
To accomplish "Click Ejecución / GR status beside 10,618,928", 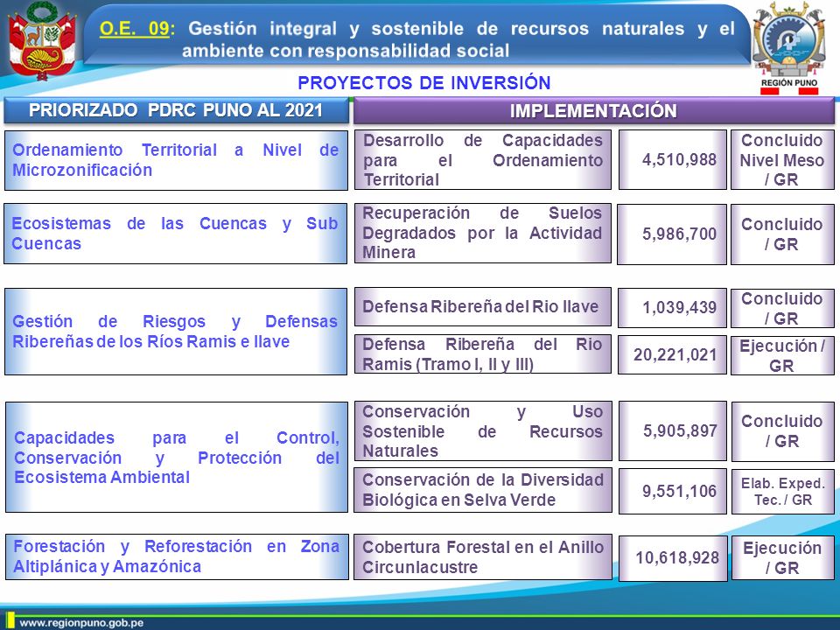I will (782, 557).
